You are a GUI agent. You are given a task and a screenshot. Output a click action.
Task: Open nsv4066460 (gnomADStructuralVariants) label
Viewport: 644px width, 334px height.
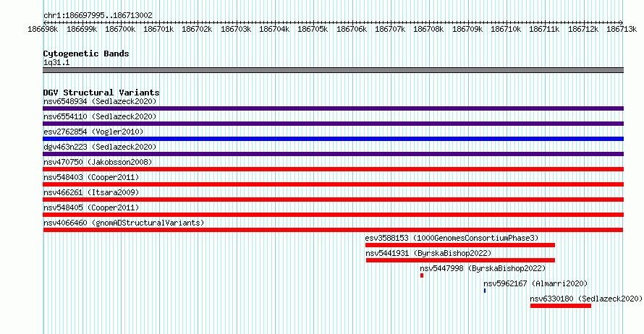(124, 223)
